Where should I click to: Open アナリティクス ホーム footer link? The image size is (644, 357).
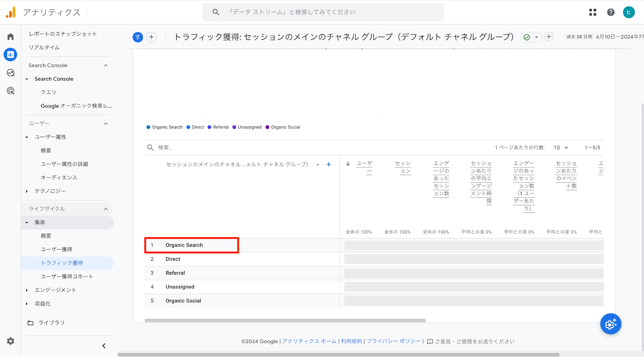[x=309, y=341]
